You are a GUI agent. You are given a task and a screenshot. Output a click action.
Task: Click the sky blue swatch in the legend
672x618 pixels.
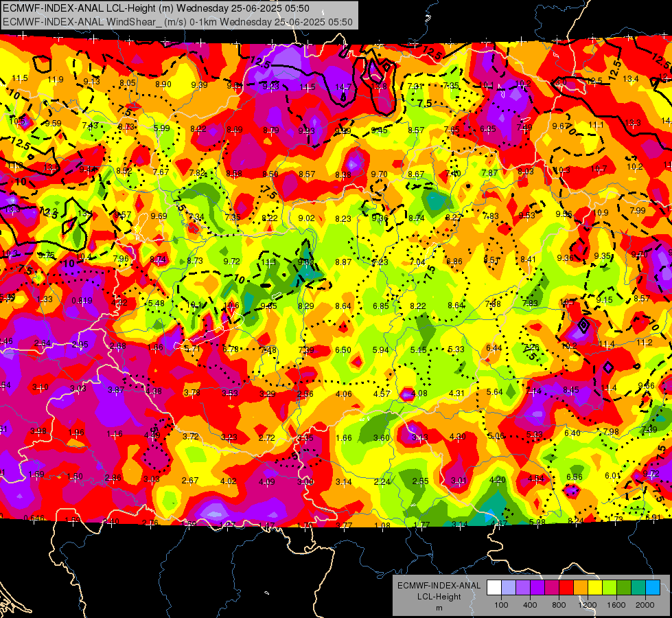point(653,588)
